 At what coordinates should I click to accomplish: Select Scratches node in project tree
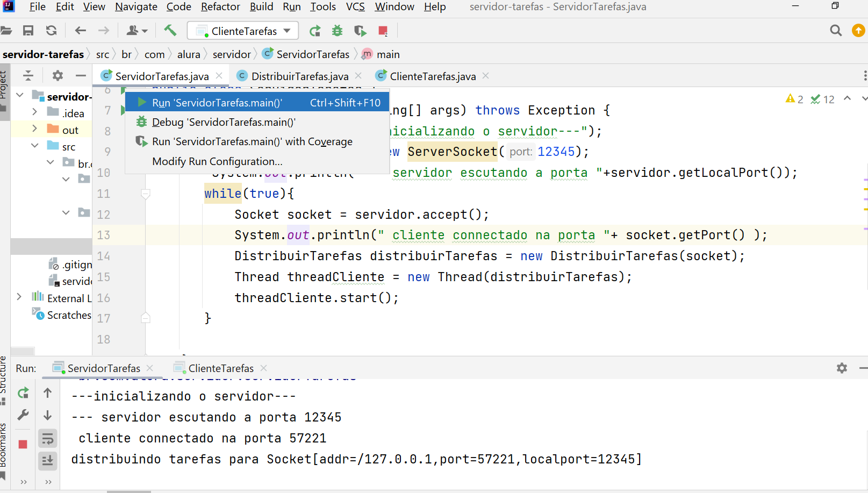click(x=69, y=315)
